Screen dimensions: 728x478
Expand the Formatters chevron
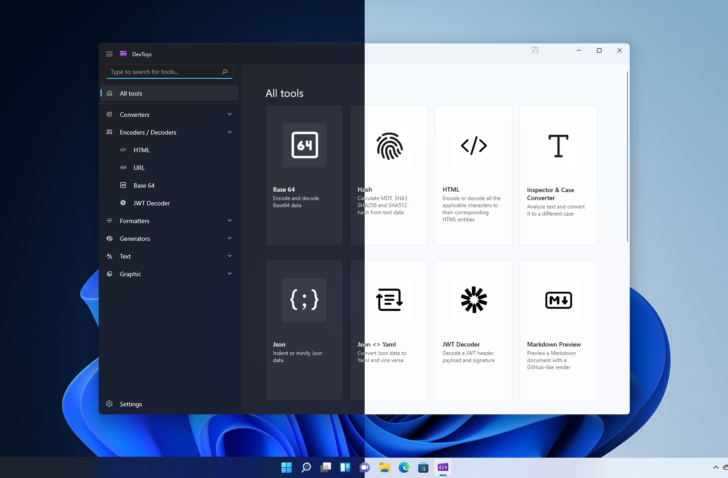click(x=229, y=220)
